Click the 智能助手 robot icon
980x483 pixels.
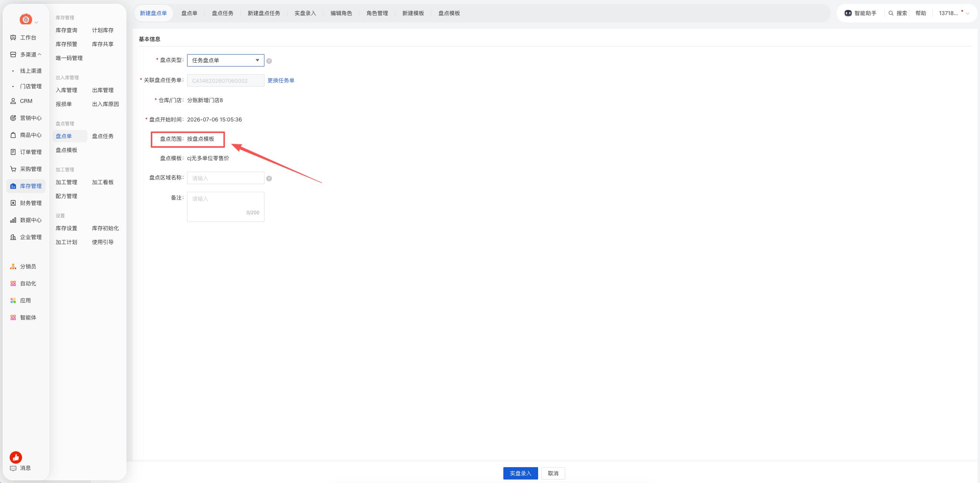tap(848, 13)
